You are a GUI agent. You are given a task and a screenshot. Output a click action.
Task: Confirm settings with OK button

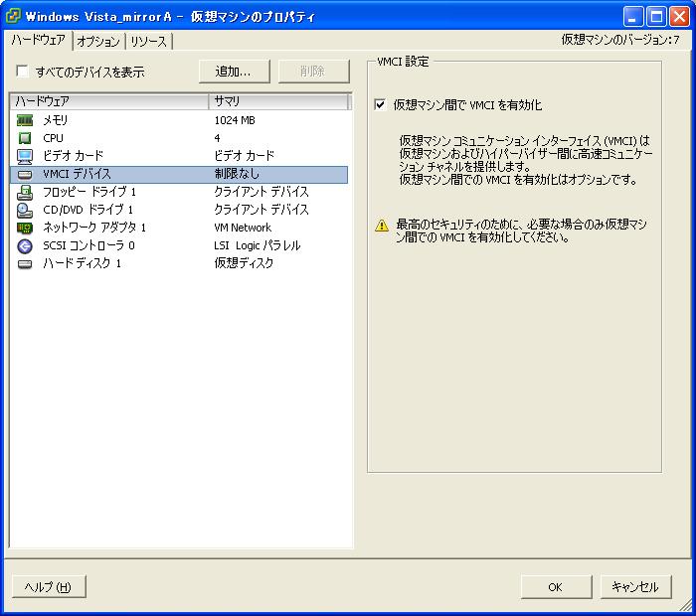(x=556, y=587)
